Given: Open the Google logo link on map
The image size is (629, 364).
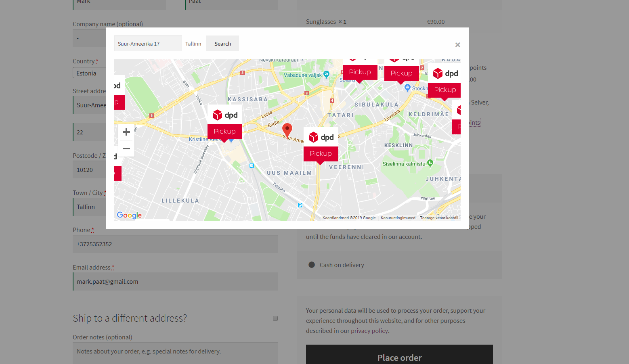Looking at the screenshot, I should tap(129, 215).
